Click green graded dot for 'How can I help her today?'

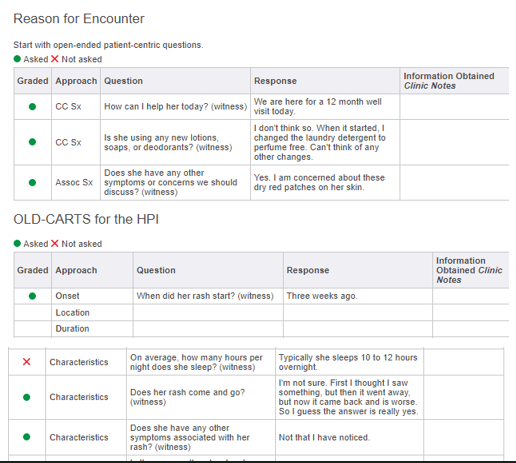(32, 107)
